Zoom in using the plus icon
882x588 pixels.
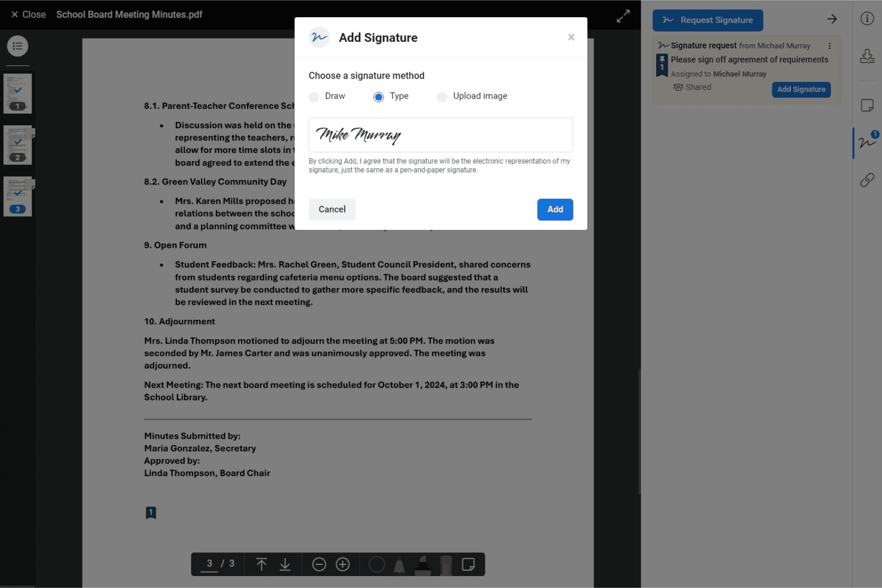pos(343,565)
